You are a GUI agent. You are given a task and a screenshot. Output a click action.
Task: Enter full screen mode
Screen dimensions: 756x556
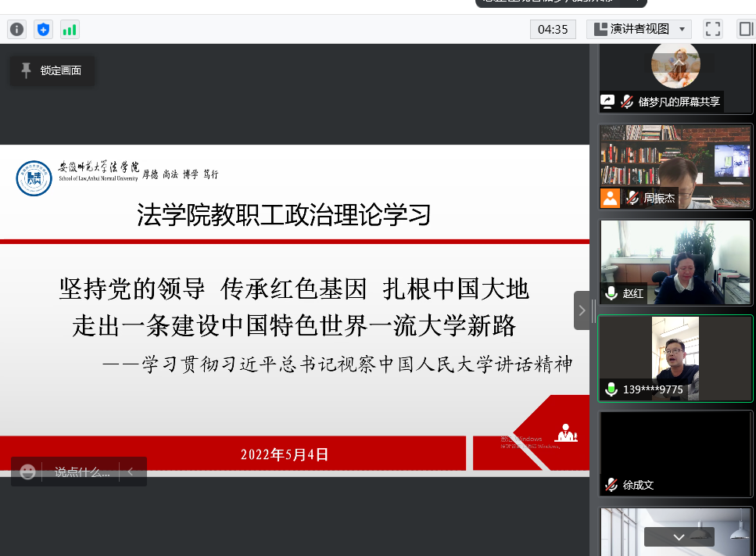pyautogui.click(x=712, y=29)
